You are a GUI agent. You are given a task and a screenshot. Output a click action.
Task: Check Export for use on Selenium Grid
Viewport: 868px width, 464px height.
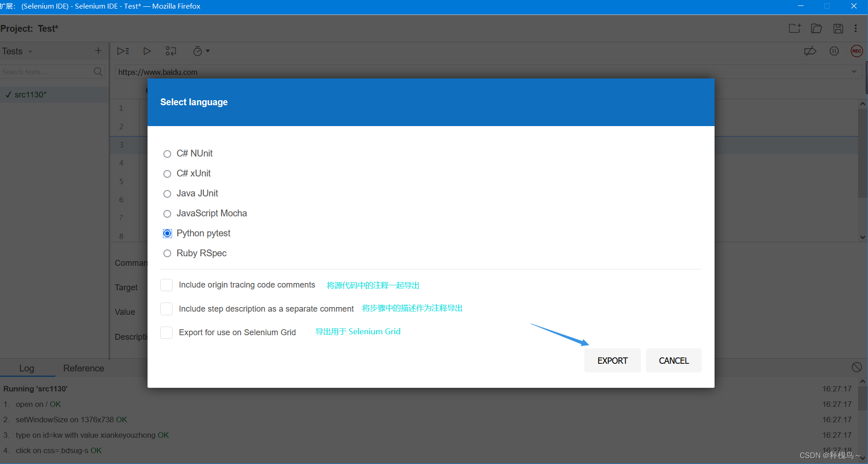click(167, 332)
